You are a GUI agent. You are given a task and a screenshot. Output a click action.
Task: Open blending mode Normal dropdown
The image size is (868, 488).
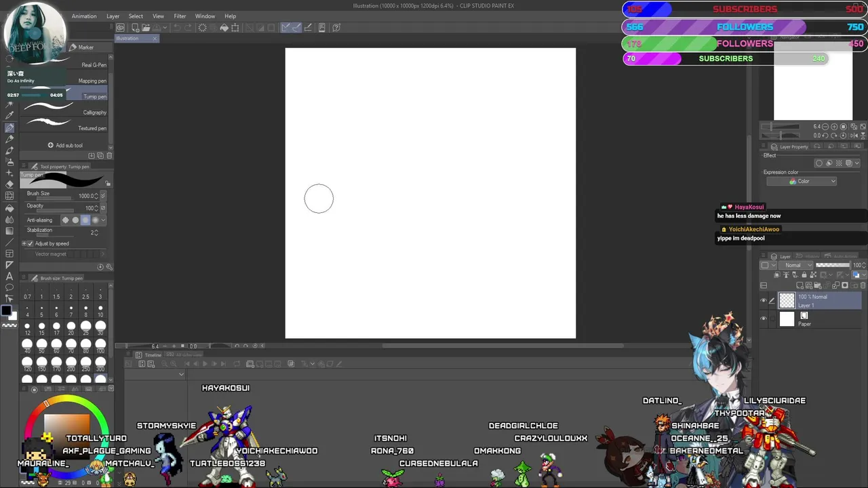tap(796, 265)
